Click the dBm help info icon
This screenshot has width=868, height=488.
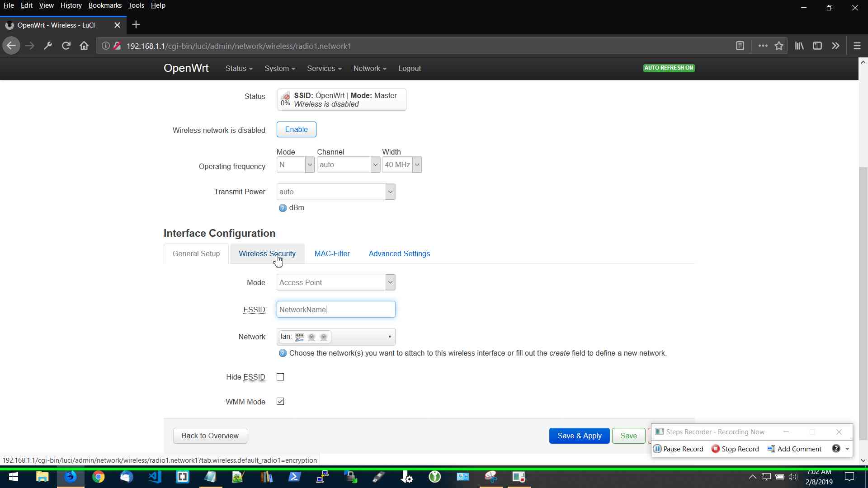click(x=283, y=208)
